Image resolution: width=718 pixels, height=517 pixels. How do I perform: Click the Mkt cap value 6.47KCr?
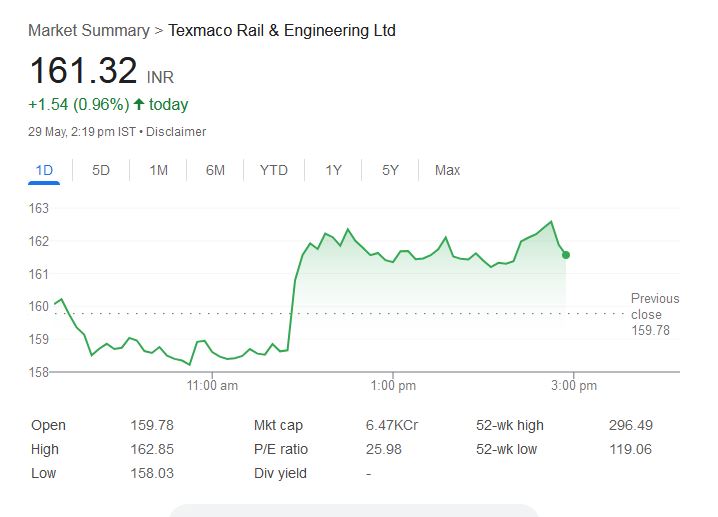pyautogui.click(x=391, y=425)
